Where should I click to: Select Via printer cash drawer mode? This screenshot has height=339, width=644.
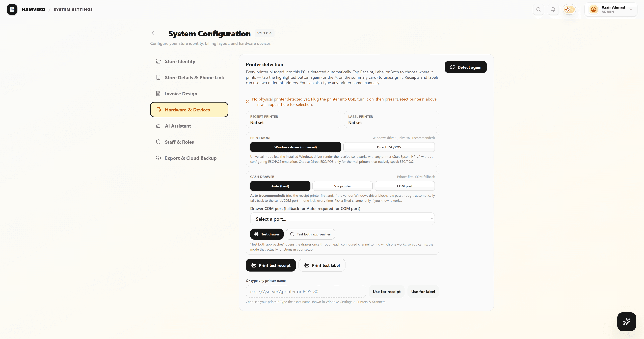coord(342,186)
